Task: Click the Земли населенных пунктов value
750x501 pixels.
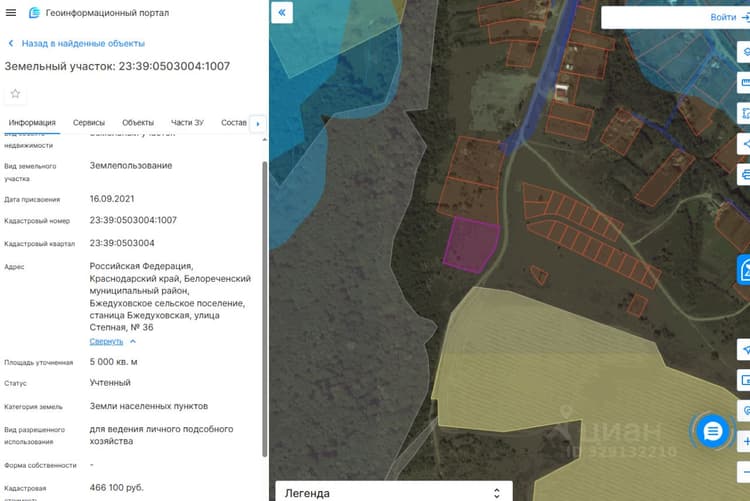Action: tap(149, 406)
